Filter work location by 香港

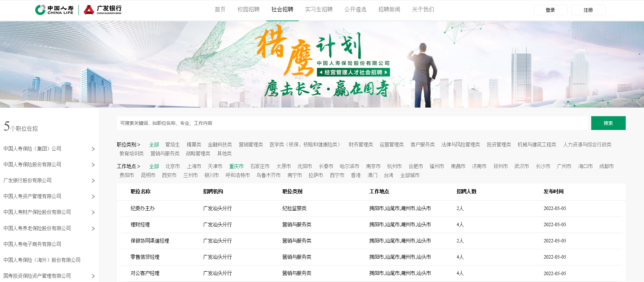(x=356, y=175)
